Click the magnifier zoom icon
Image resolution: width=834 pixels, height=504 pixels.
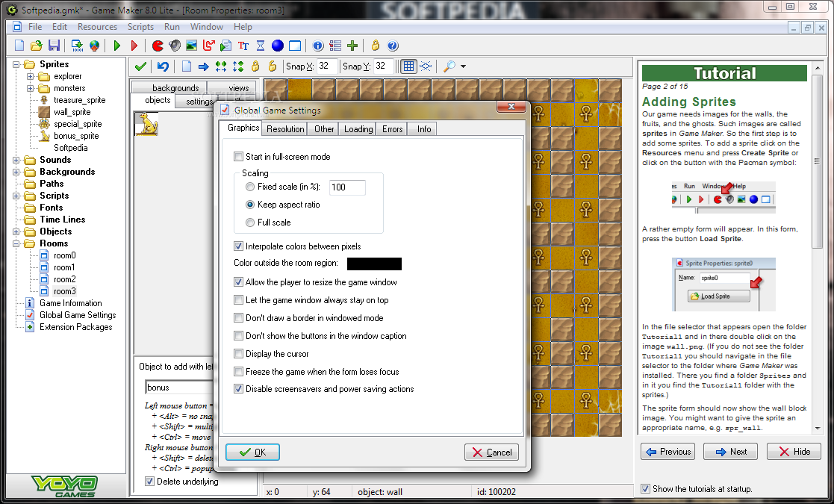449,66
